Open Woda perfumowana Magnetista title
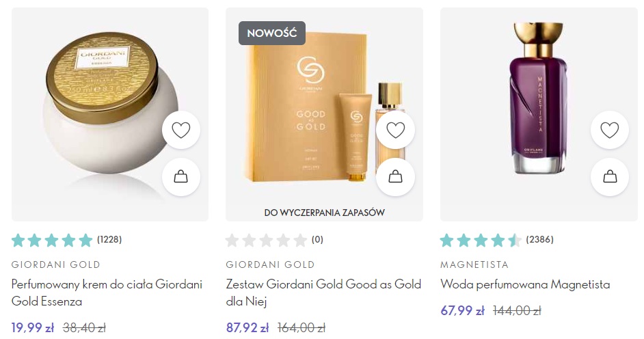The height and width of the screenshot is (339, 644). point(525,284)
